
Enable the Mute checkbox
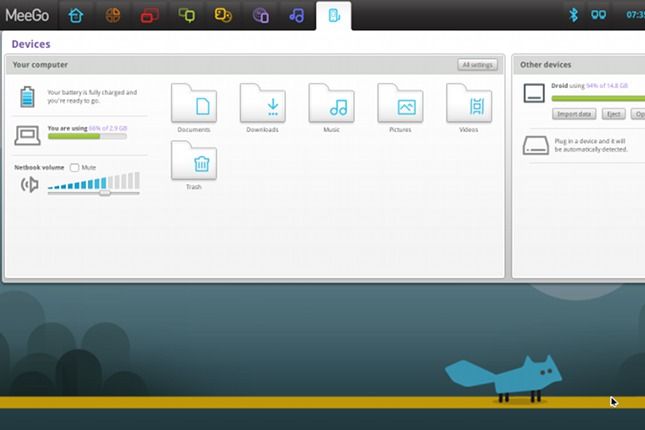[75, 167]
